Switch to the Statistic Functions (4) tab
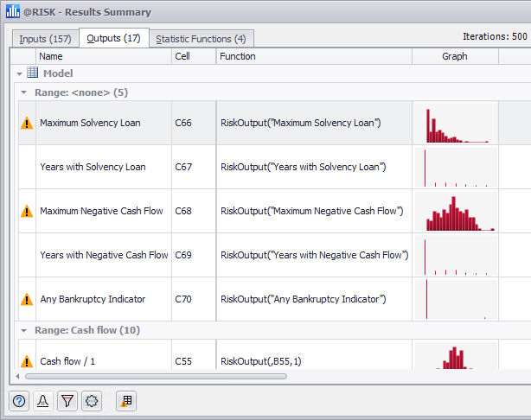531x420 pixels. tap(201, 39)
